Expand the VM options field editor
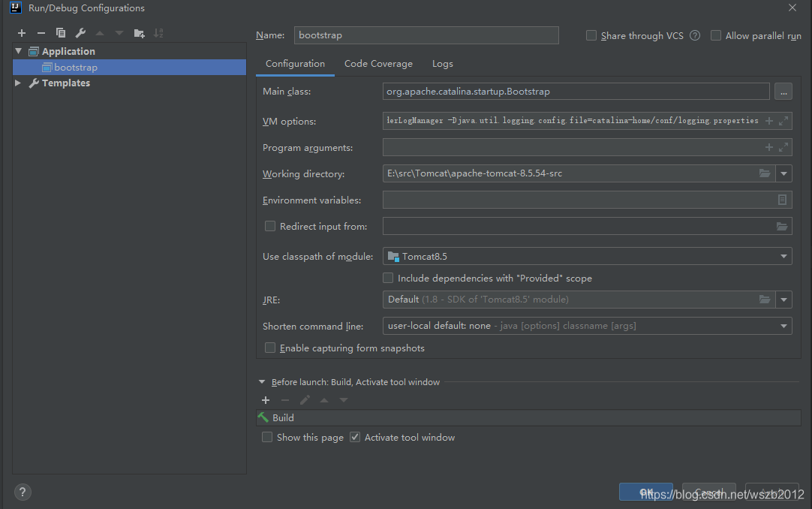 tap(783, 121)
